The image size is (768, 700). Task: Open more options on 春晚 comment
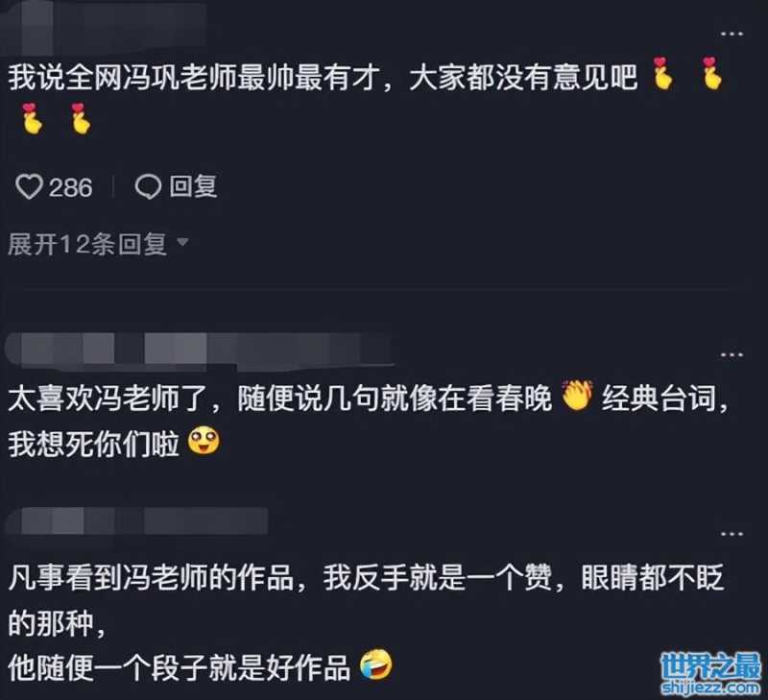(732, 354)
